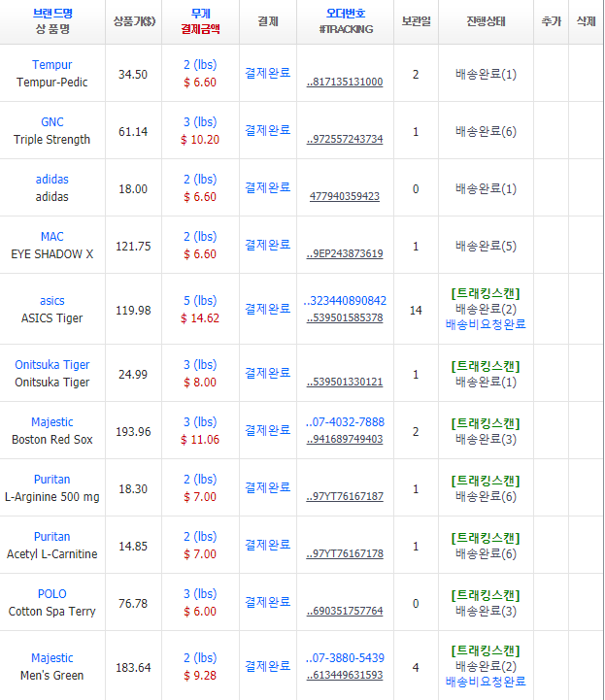
Task: Open tracking number ..972557243734
Action: pos(345,139)
